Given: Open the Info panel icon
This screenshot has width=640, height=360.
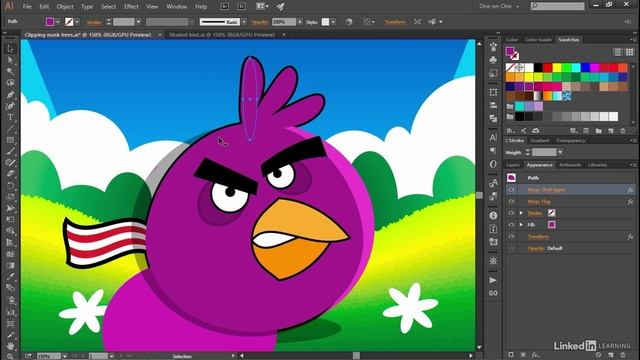Looking at the screenshot, I should pos(493,215).
